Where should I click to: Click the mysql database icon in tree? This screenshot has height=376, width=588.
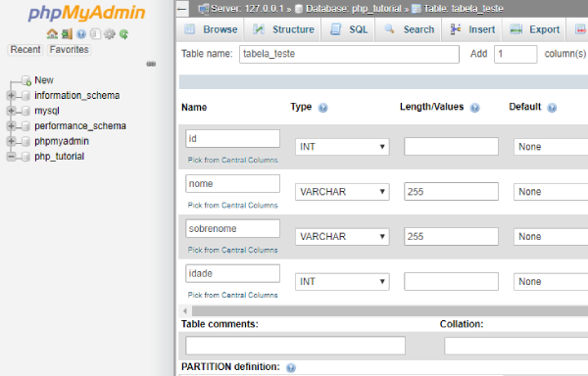25,111
